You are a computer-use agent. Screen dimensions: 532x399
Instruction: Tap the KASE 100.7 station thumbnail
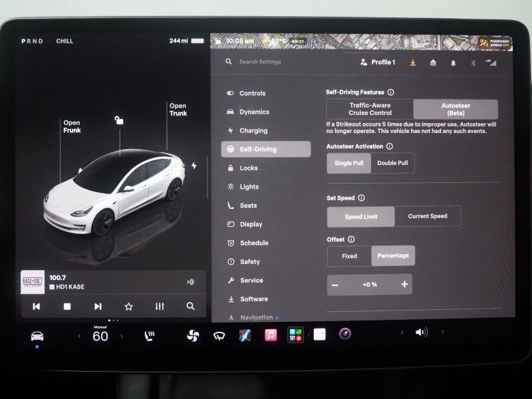click(33, 282)
